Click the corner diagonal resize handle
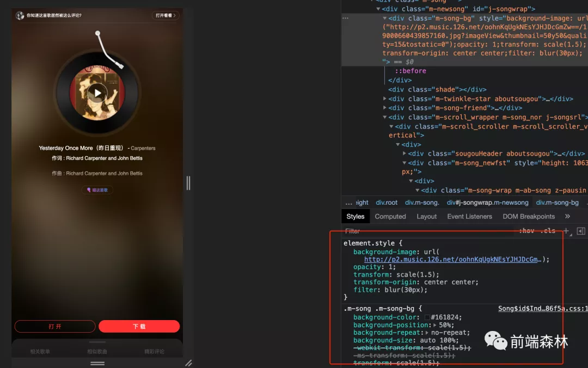 188,363
